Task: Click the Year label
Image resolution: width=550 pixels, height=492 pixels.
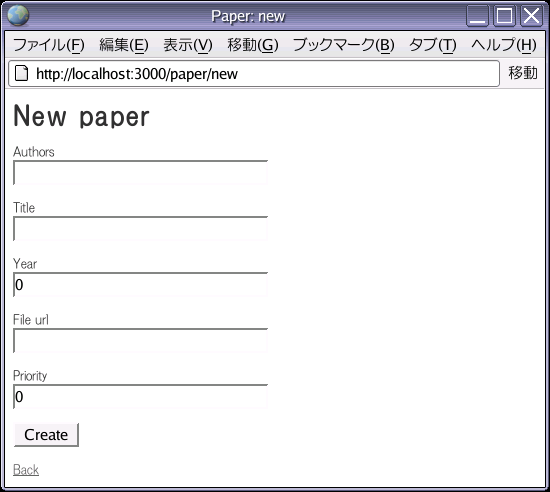Action: [25, 264]
